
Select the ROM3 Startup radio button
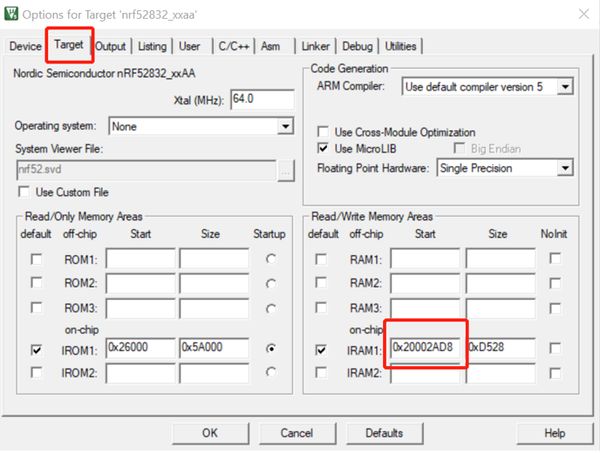point(271,308)
